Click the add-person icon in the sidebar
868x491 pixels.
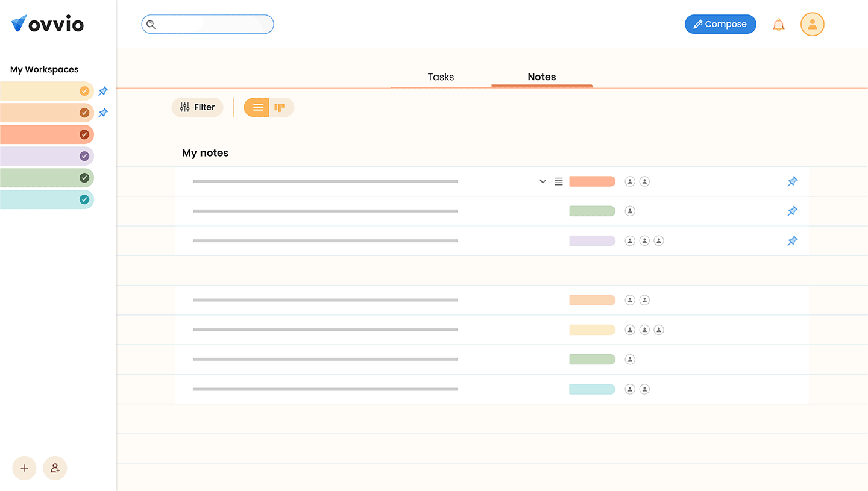click(x=55, y=468)
